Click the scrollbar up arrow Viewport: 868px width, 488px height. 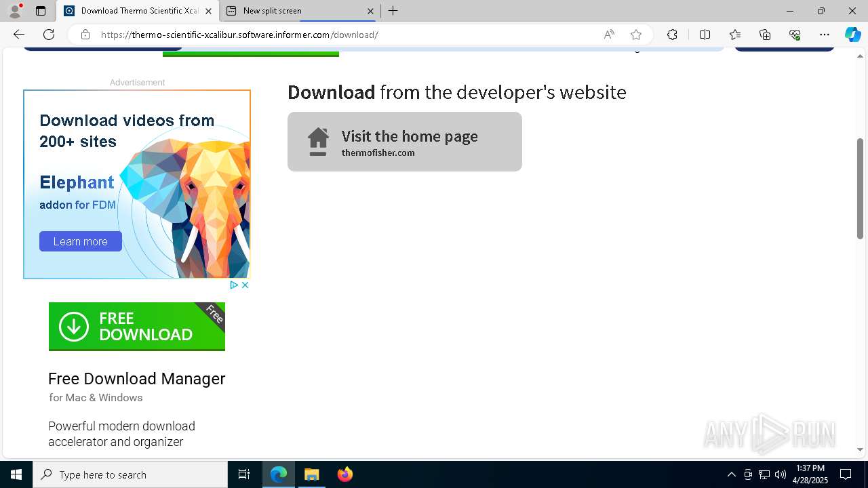click(860, 55)
